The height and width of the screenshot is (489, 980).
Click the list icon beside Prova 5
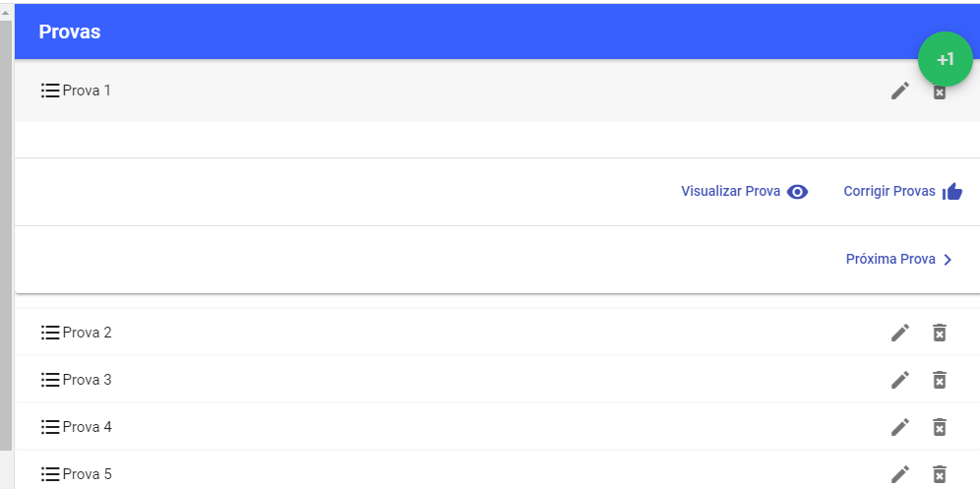(x=50, y=474)
